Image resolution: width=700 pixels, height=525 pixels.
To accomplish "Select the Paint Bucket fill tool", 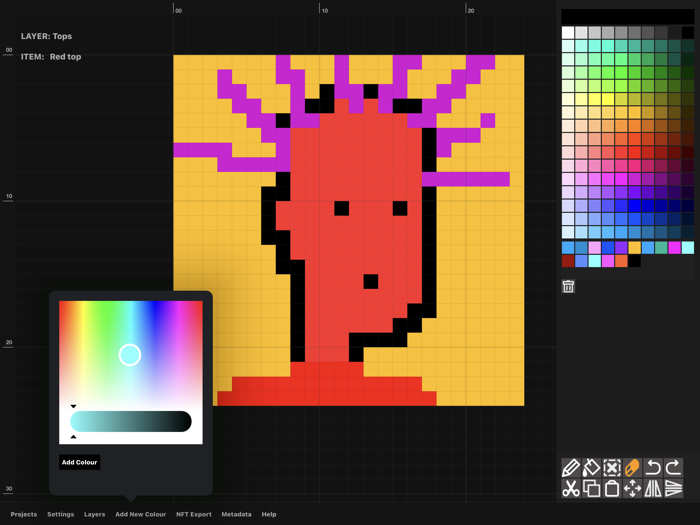I will [592, 468].
